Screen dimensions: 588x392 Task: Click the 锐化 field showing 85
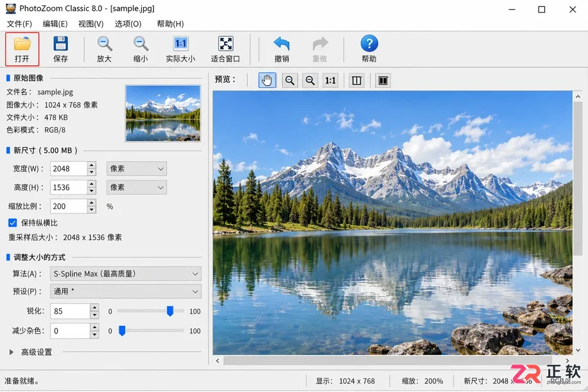point(71,311)
